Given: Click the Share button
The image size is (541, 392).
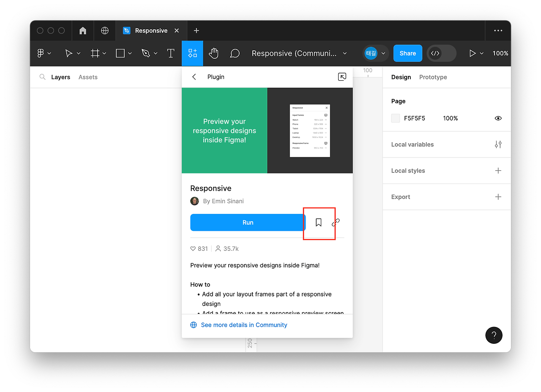Looking at the screenshot, I should 408,53.
